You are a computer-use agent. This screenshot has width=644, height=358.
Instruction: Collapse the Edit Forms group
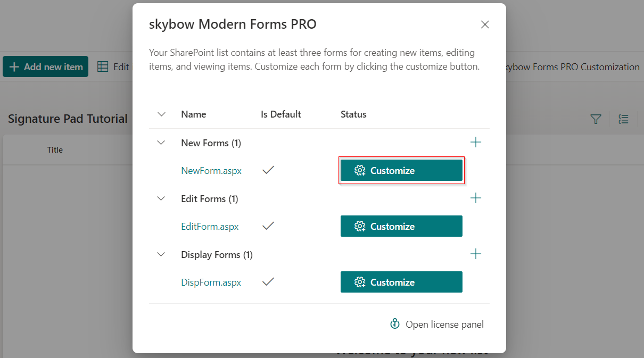click(x=161, y=198)
